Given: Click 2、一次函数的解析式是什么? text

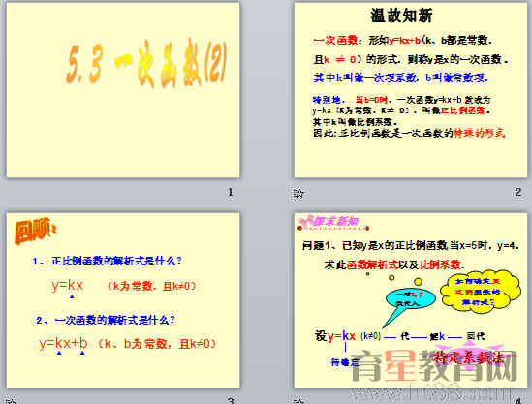Looking at the screenshot, I should pyautogui.click(x=106, y=320).
